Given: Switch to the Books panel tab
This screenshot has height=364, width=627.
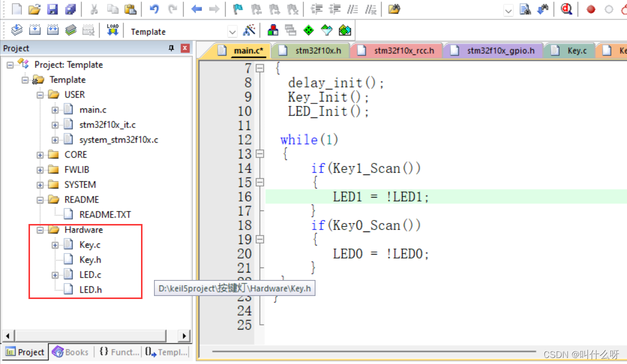Looking at the screenshot, I should [x=70, y=352].
